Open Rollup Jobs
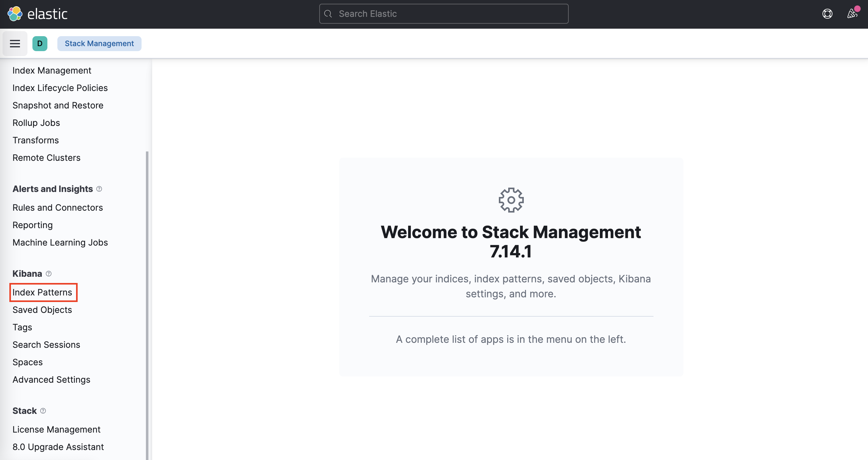The width and height of the screenshot is (868, 460). [36, 123]
